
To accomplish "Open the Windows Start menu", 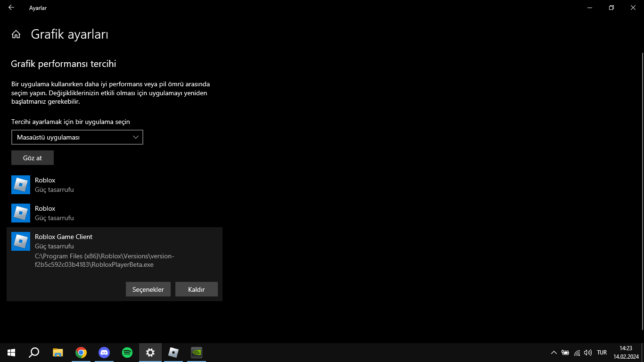I will [11, 353].
